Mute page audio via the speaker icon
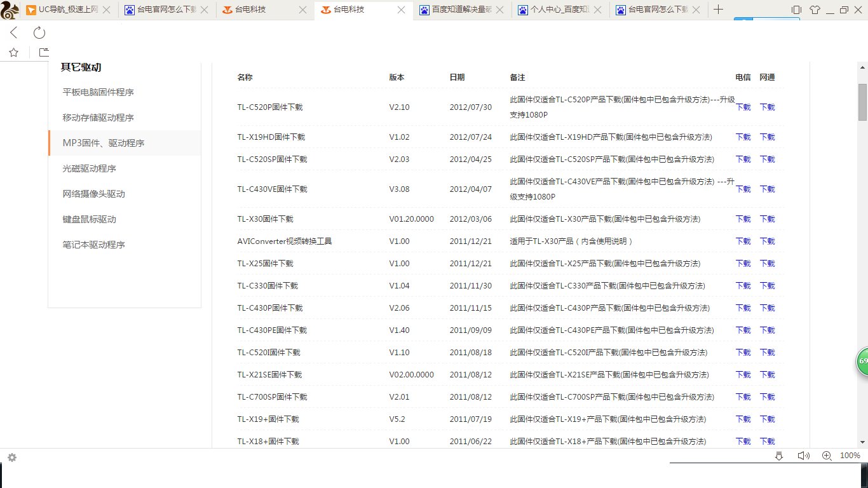 803,455
